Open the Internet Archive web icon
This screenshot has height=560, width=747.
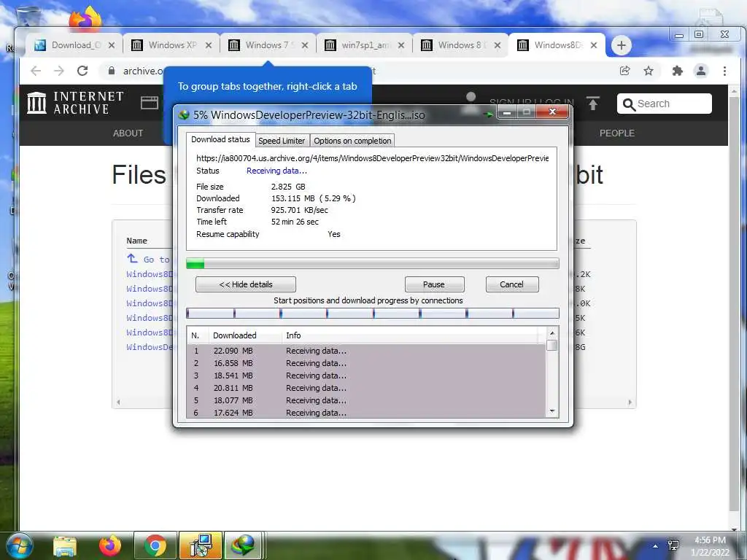[x=150, y=102]
